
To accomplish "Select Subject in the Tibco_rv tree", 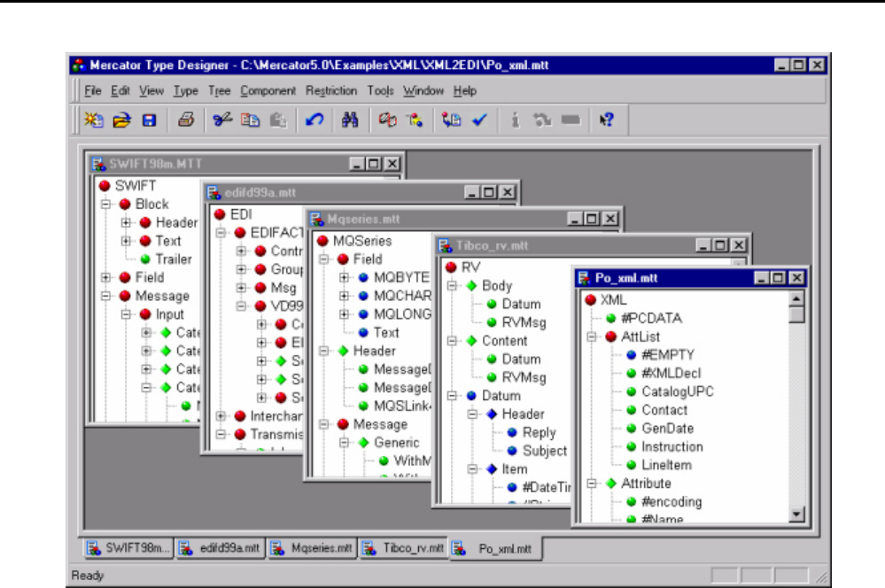I will [x=545, y=451].
